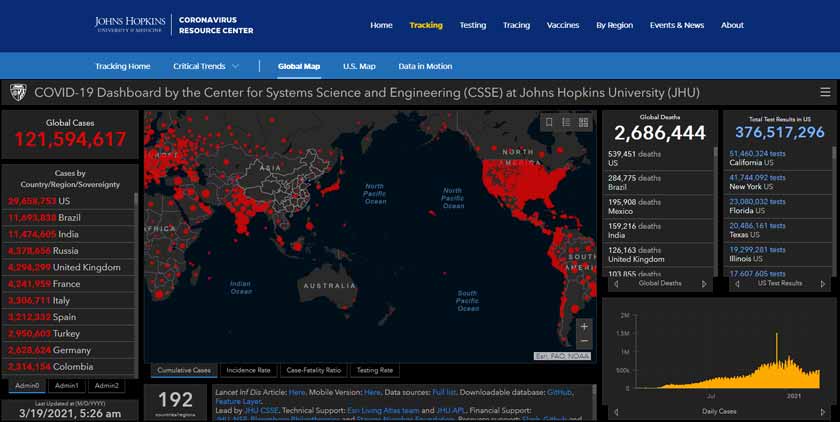This screenshot has height=422, width=840.
Task: Open the JHU CSSE link
Action: pos(261,410)
